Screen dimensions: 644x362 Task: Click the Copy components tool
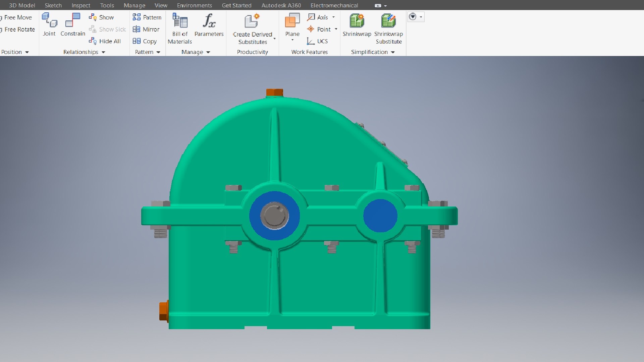(145, 41)
